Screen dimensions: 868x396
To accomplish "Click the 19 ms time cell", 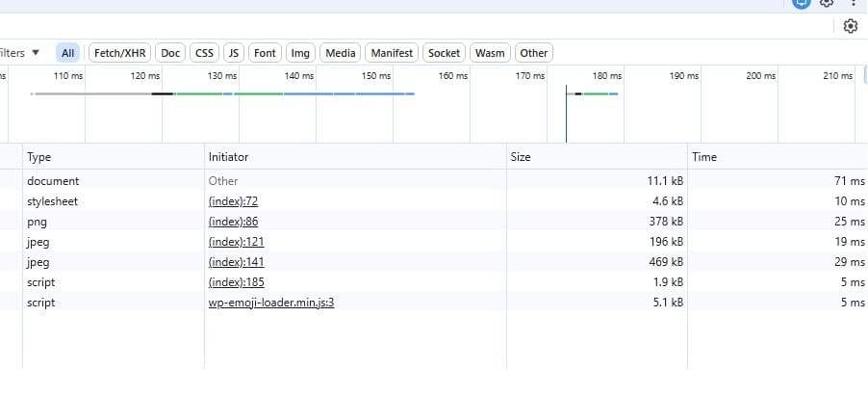I will pos(778,242).
